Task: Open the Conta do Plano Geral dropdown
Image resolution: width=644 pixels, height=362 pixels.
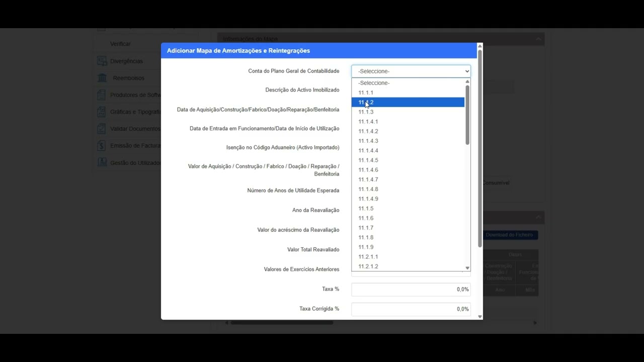Action: pos(411,71)
